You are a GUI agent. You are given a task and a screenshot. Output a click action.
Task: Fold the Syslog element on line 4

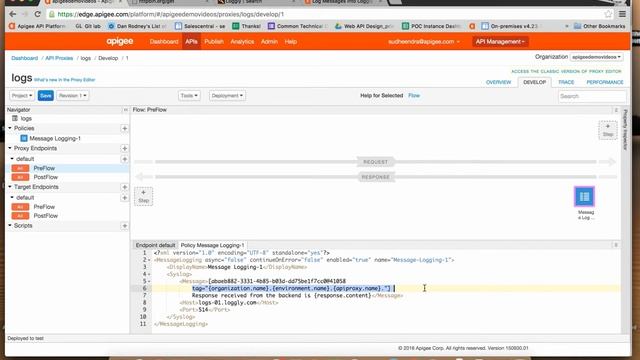(x=149, y=274)
